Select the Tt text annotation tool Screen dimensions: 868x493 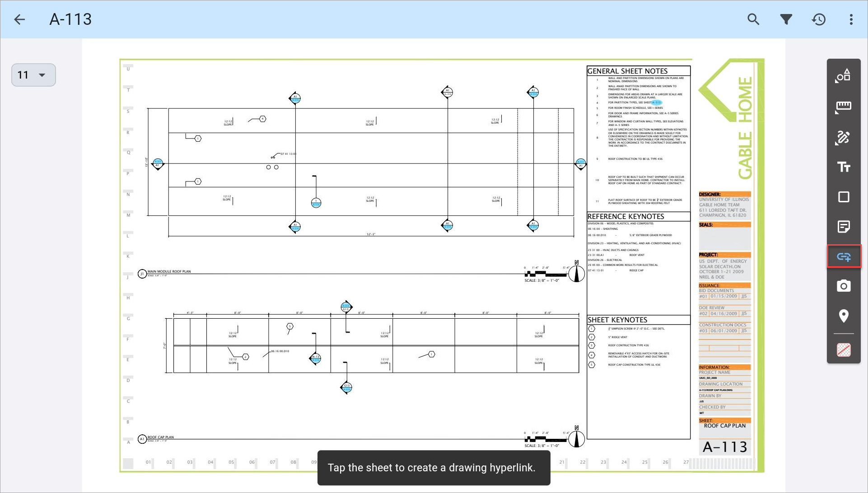tap(844, 167)
